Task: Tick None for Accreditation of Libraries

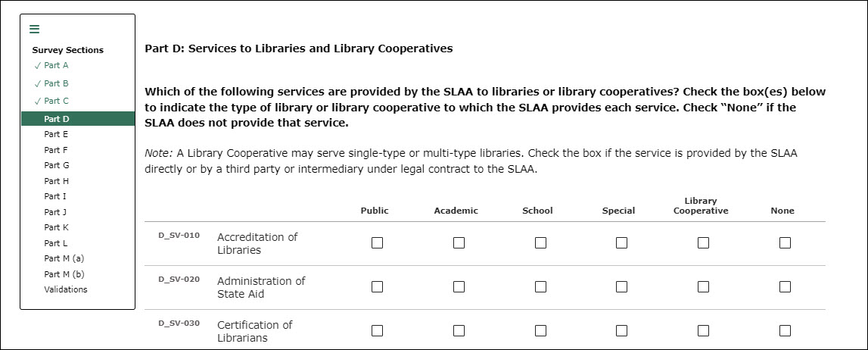Action: pyautogui.click(x=785, y=243)
